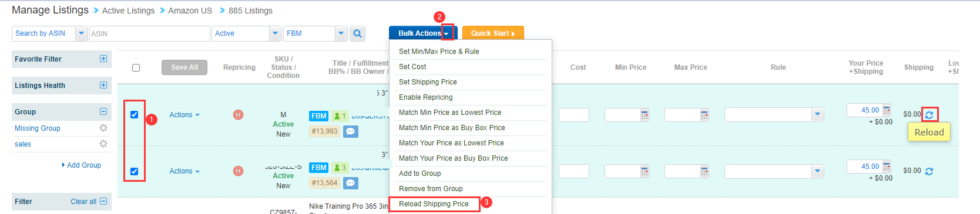Open the first row Rule dropdown
The height and width of the screenshot is (214, 980).
(774, 114)
